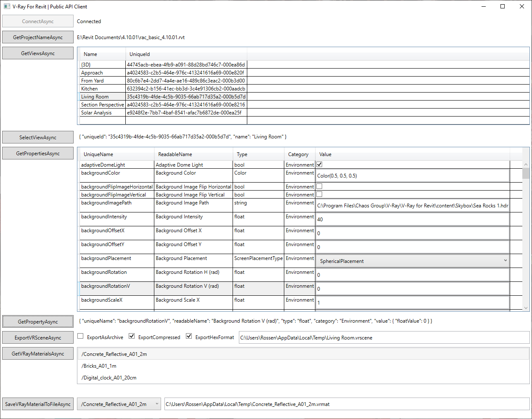Click the GetPropertyAsync button
532x419 pixels.
(38, 322)
